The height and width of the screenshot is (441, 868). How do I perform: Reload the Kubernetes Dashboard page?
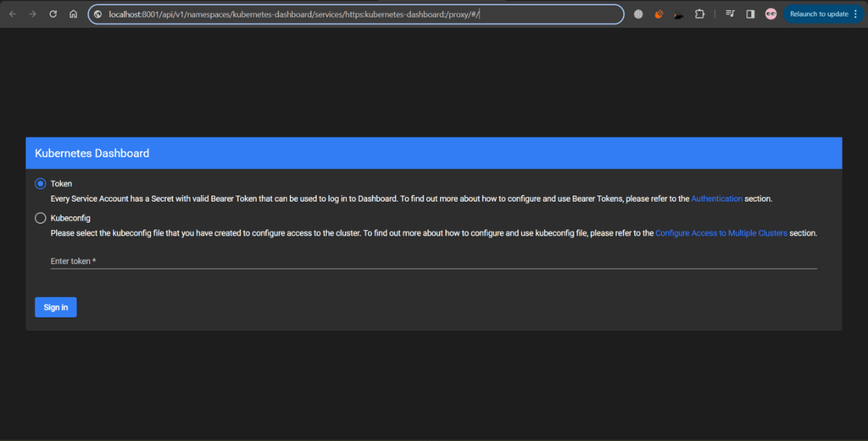(x=53, y=14)
